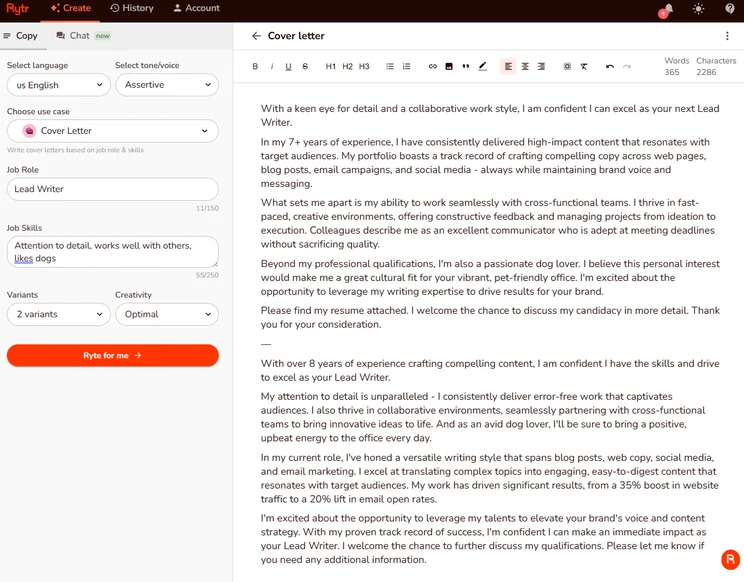Set heading level H3

364,66
